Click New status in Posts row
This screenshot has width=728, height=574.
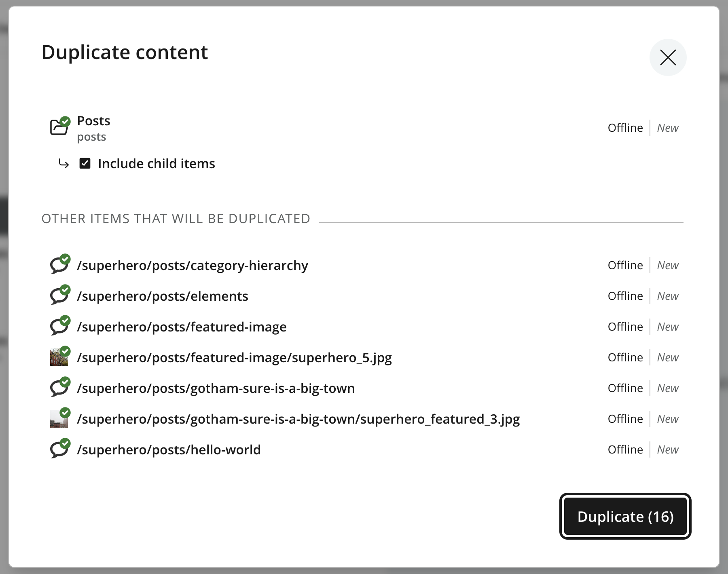tap(668, 128)
